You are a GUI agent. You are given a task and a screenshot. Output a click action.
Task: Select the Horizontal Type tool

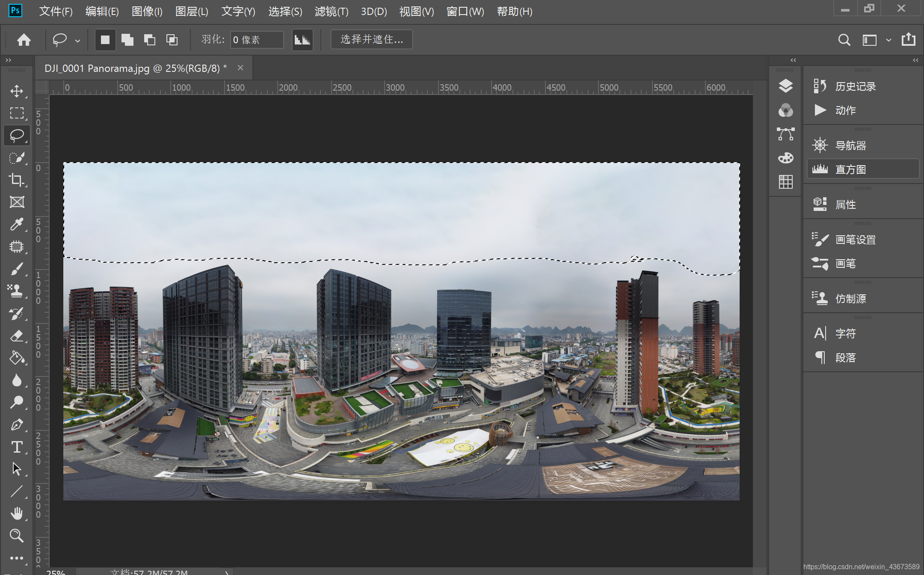pos(17,447)
